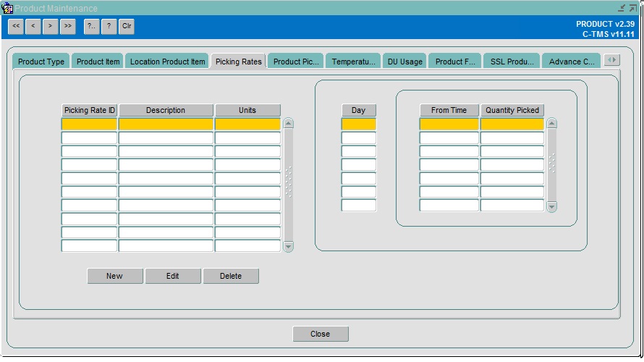The image size is (644, 362).
Task: Open the Product F... tab
Action: 455,62
